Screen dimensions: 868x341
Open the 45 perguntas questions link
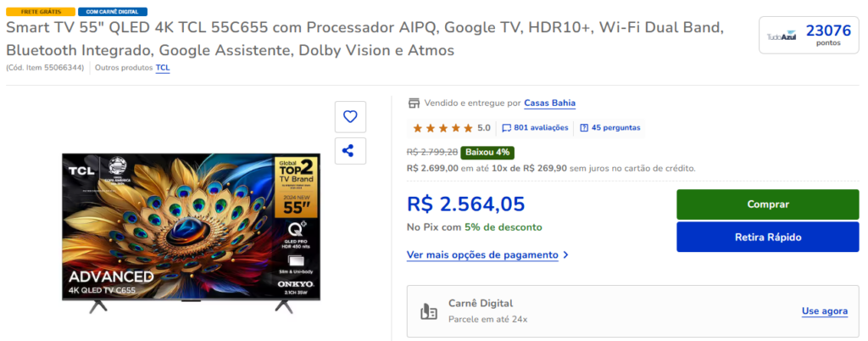[615, 128]
